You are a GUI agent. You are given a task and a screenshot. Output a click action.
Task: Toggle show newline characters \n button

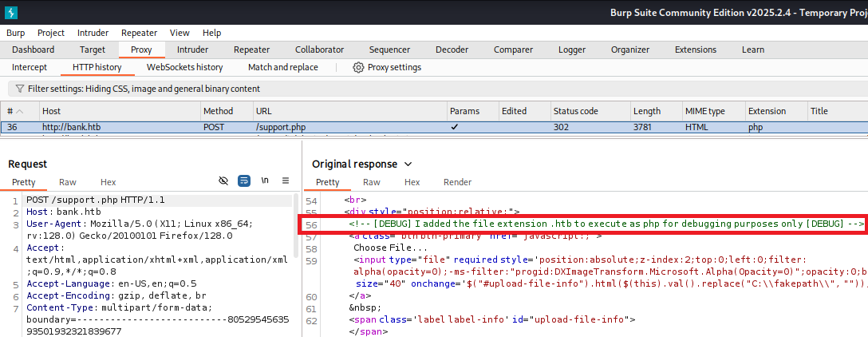click(x=265, y=181)
